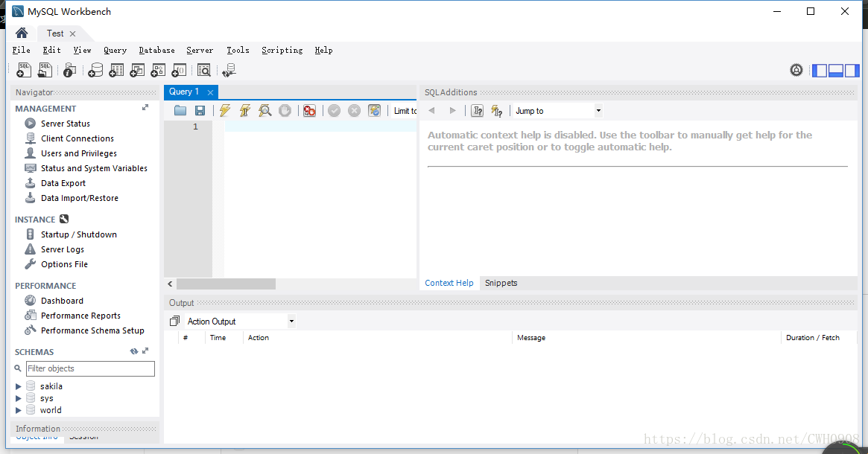Image resolution: width=868 pixels, height=454 pixels.
Task: Open Startup / Shutdown
Action: click(x=79, y=234)
